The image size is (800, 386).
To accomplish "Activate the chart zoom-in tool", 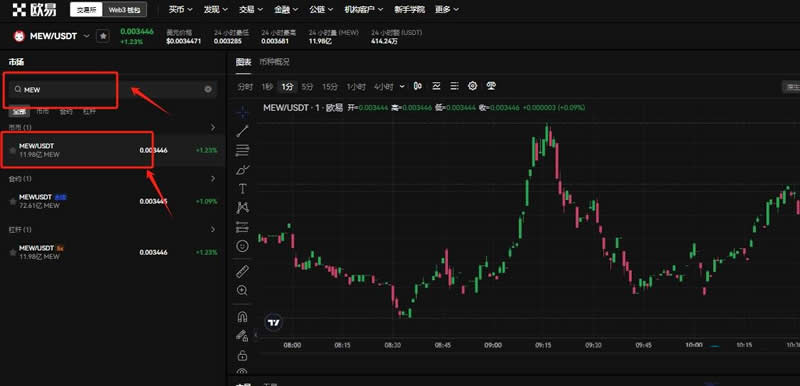I will [x=242, y=290].
